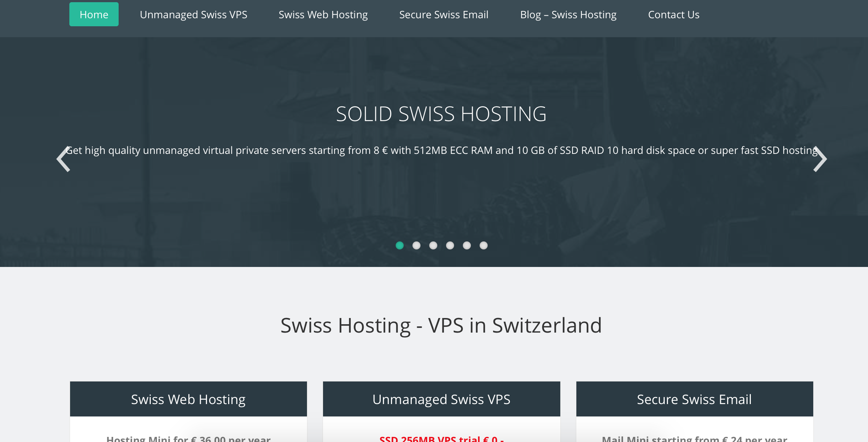The image size is (868, 442).
Task: Jump to the fifth carousel slide dot
Action: pos(467,245)
